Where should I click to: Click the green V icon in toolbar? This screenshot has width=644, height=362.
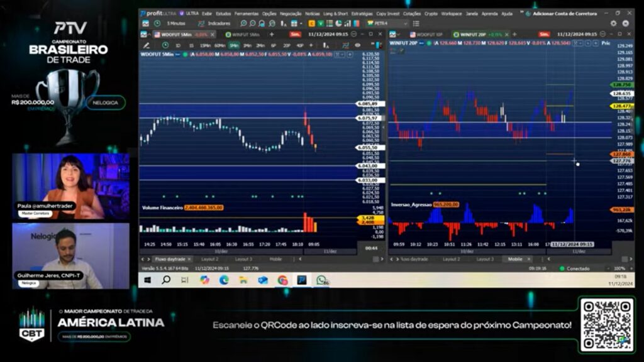pos(321,23)
